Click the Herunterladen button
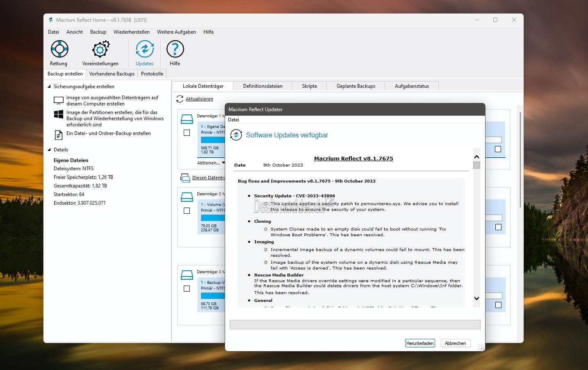 (x=420, y=343)
